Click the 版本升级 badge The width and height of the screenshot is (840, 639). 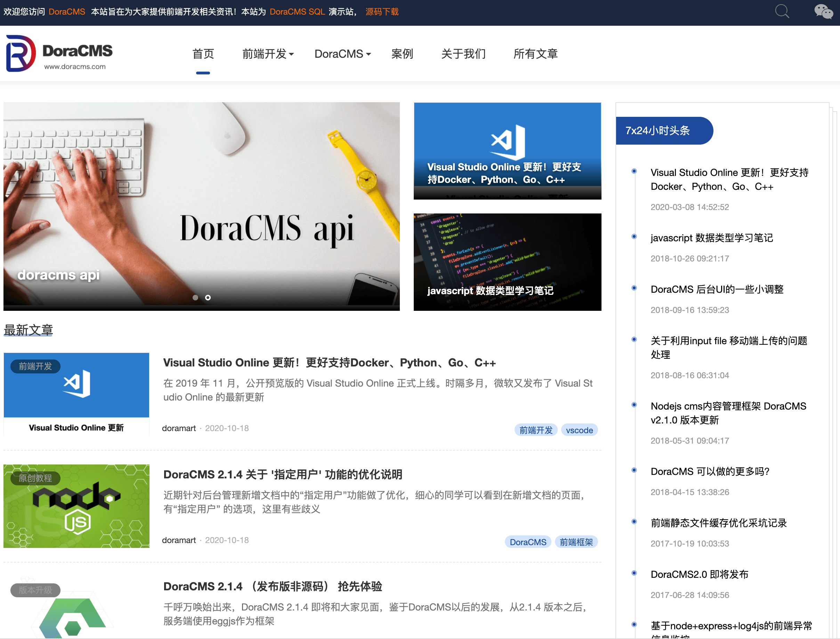pos(35,590)
